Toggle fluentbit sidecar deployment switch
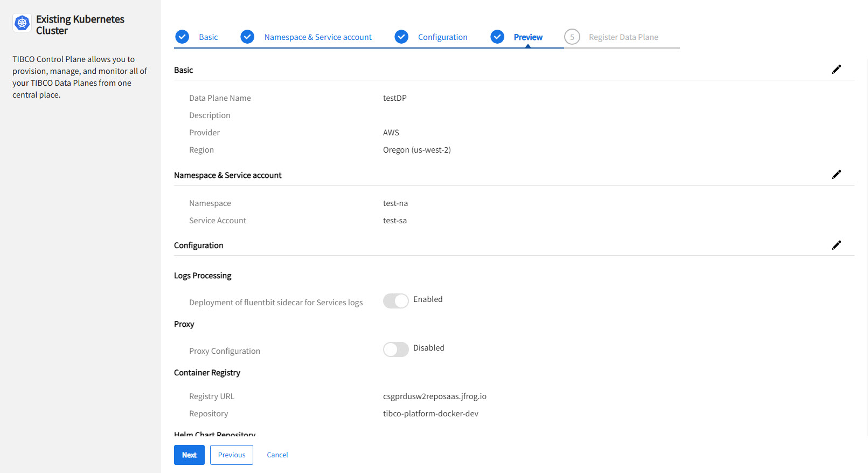This screenshot has height=473, width=868. (x=396, y=301)
